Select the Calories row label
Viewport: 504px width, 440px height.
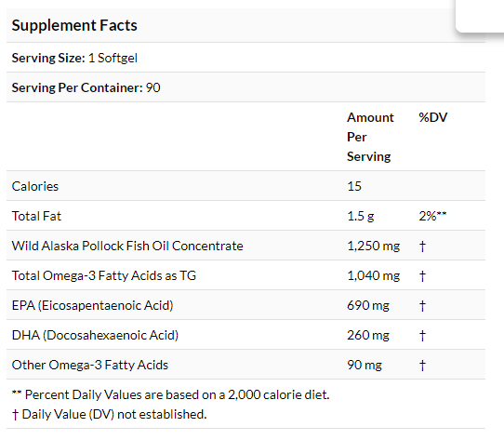tap(35, 186)
